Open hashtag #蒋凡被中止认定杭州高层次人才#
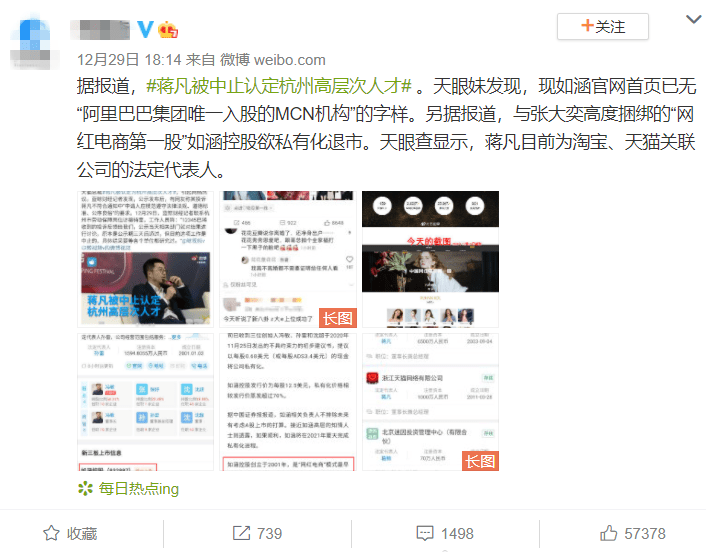 (279, 86)
